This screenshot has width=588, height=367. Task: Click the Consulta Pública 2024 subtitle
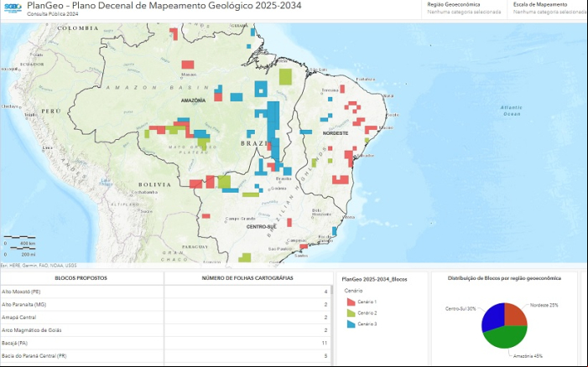tap(53, 14)
